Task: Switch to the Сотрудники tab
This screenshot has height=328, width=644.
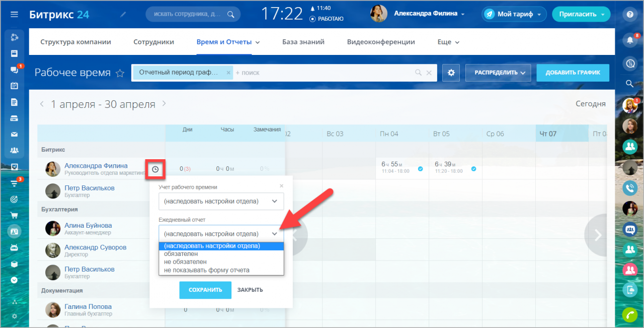Action: [x=154, y=42]
